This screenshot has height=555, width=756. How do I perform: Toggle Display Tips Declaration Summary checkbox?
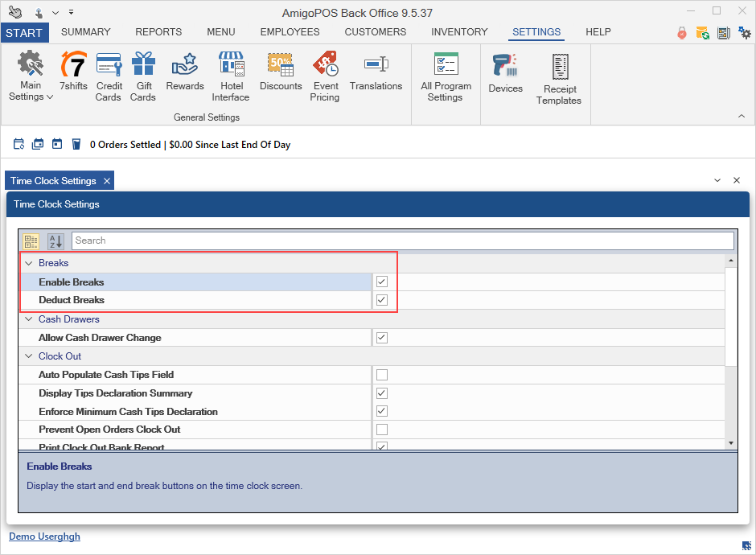382,393
